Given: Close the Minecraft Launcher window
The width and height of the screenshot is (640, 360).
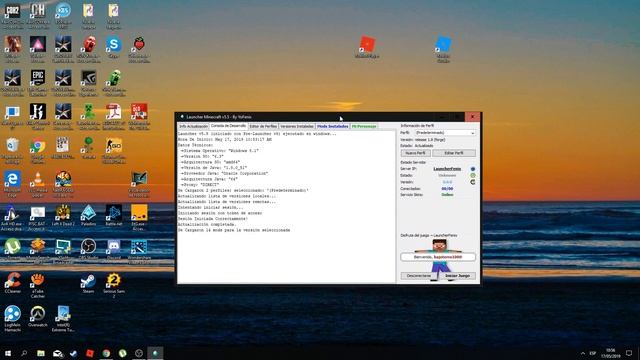Looking at the screenshot, I should (473, 117).
